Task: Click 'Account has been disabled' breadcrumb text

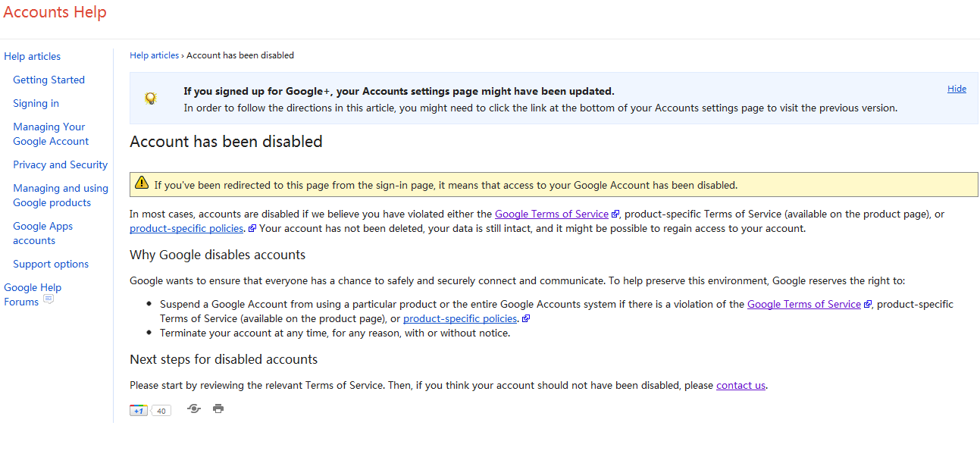Action: click(240, 55)
